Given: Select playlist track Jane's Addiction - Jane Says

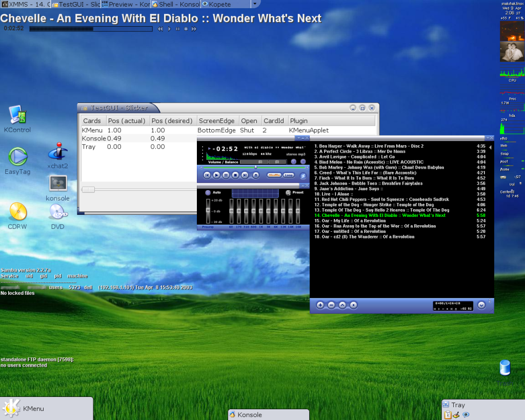Looking at the screenshot, I should [400, 189].
